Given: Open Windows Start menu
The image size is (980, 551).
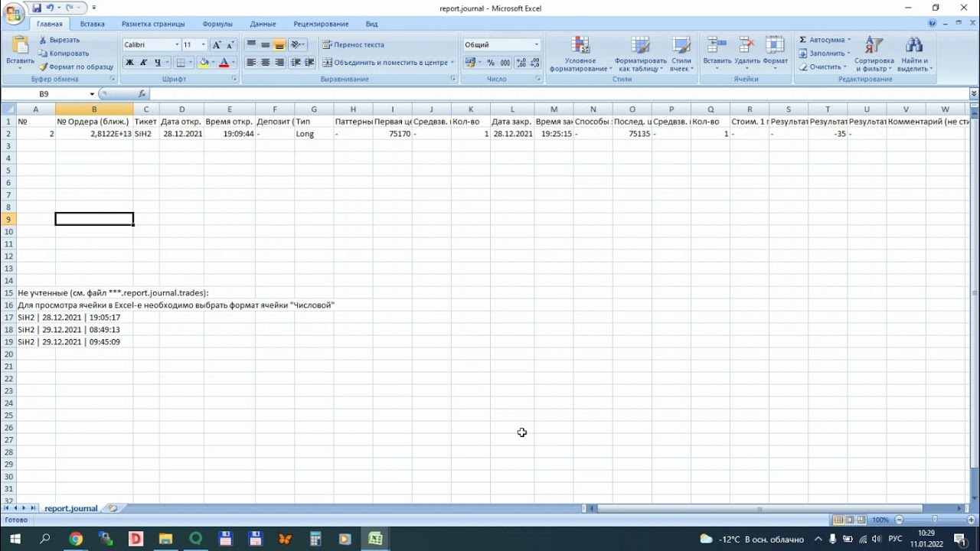Looking at the screenshot, I should [15, 539].
